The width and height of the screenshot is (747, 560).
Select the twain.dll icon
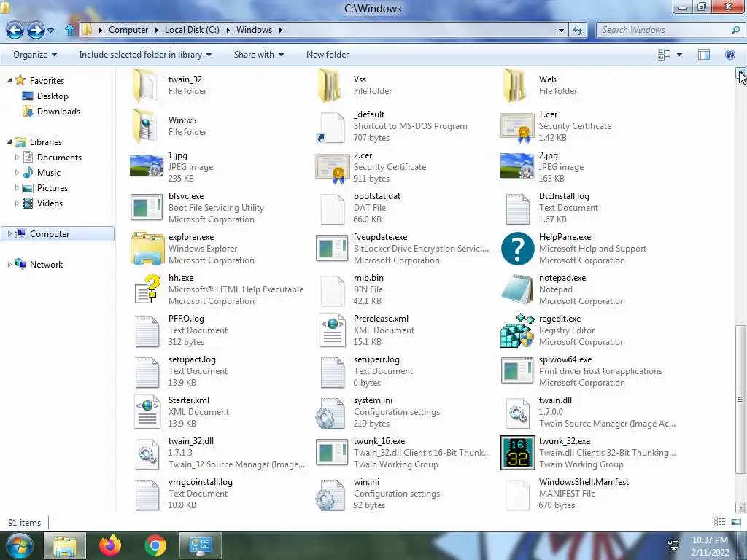tap(518, 413)
